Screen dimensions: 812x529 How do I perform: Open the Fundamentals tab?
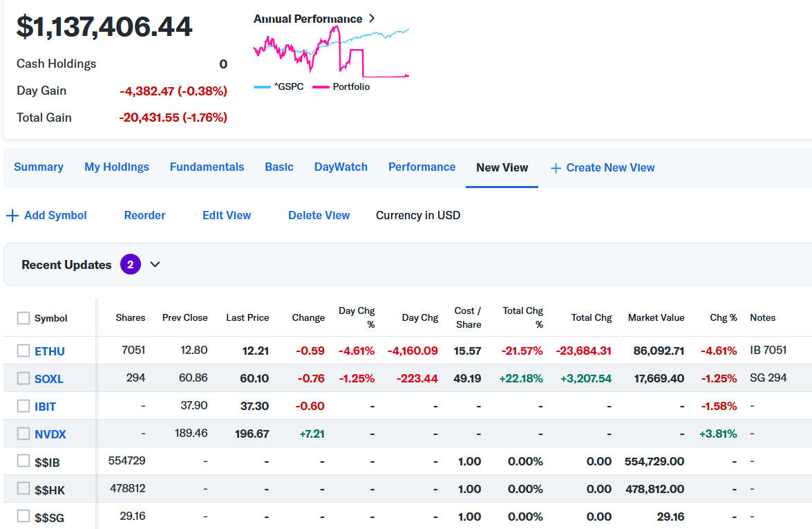tap(207, 167)
